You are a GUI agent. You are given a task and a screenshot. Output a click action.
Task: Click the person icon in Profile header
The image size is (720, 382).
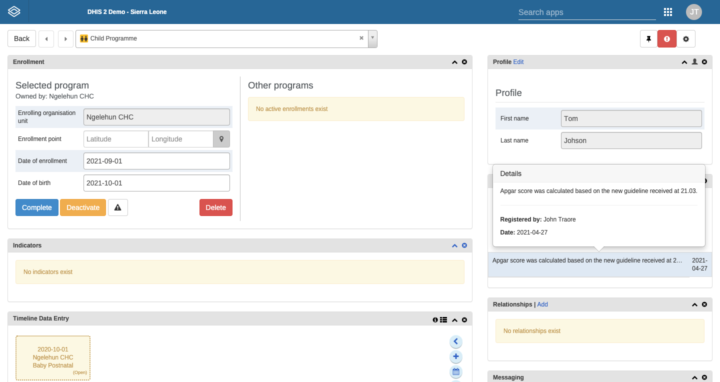(695, 62)
